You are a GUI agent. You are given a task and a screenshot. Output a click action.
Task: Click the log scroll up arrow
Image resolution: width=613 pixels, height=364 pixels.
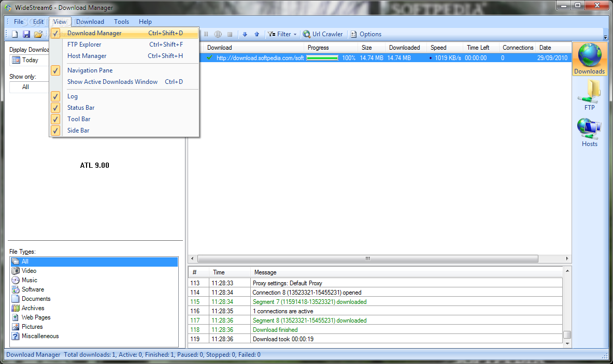(567, 271)
